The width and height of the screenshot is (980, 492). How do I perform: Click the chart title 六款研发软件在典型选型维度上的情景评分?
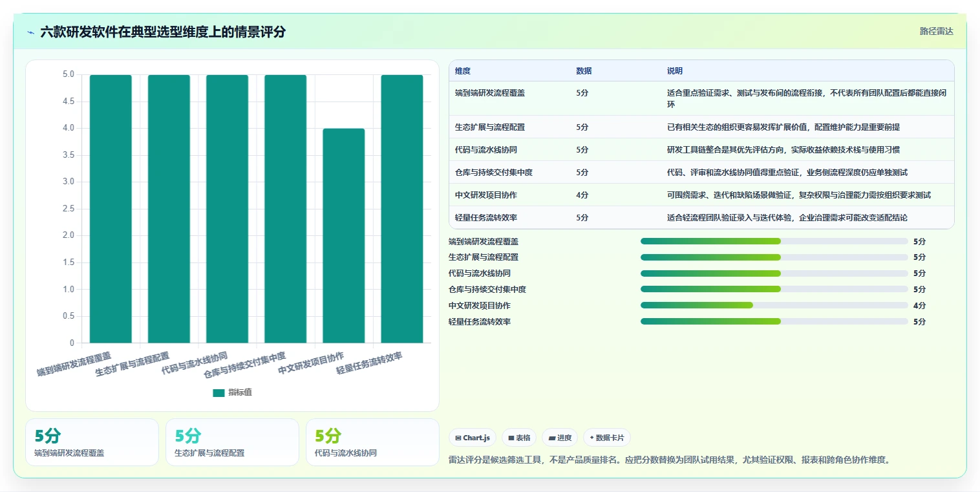click(163, 32)
